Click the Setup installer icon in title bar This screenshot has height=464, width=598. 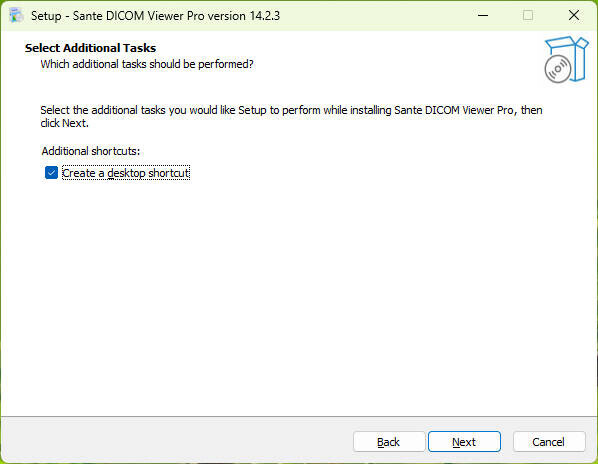click(16, 16)
